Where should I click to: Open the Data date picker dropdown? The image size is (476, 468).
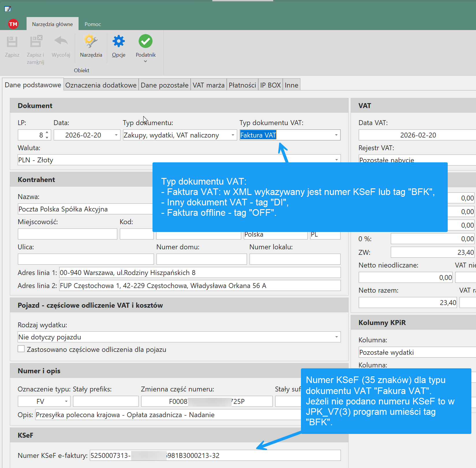coord(116,135)
